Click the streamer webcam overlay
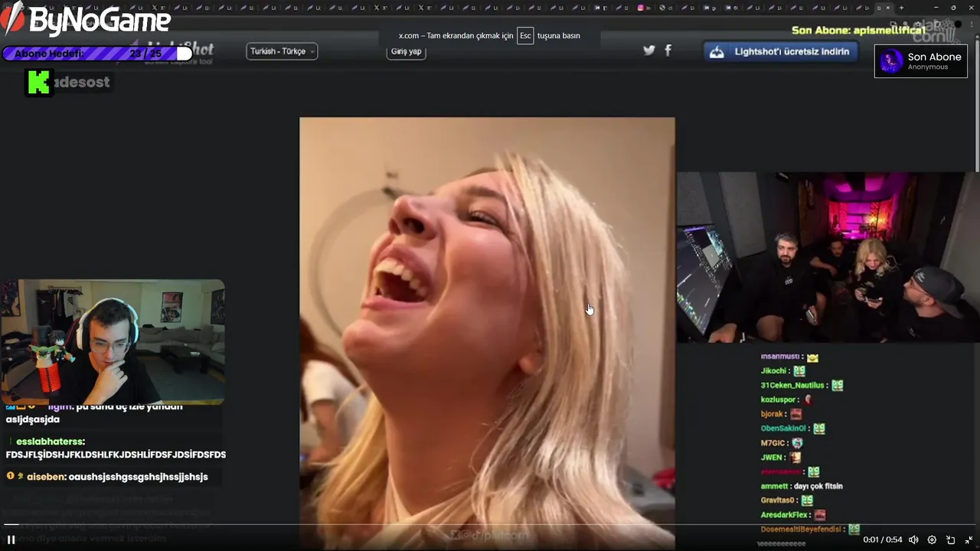The image size is (980, 551). [x=113, y=341]
